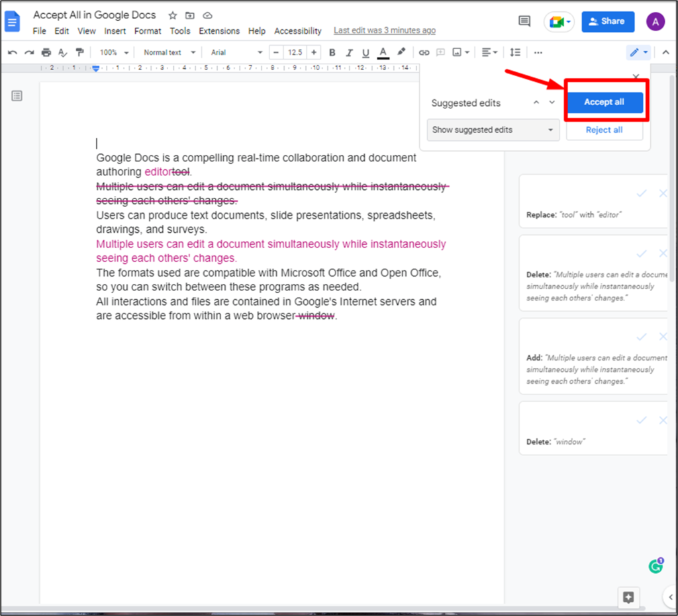
Task: Open the Accessibility menu
Action: pyautogui.click(x=298, y=31)
